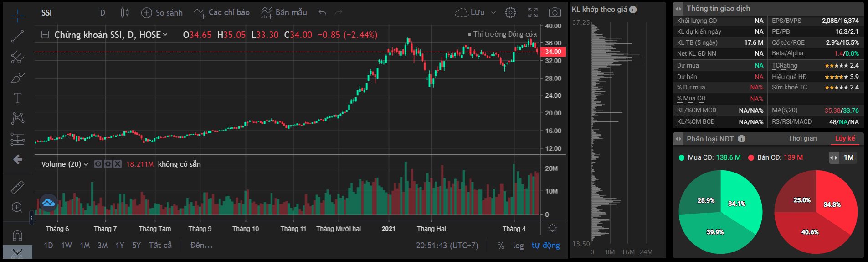The height and width of the screenshot is (262, 868).
Task: Hide the Volume indicator with eye icon
Action: (x=98, y=164)
